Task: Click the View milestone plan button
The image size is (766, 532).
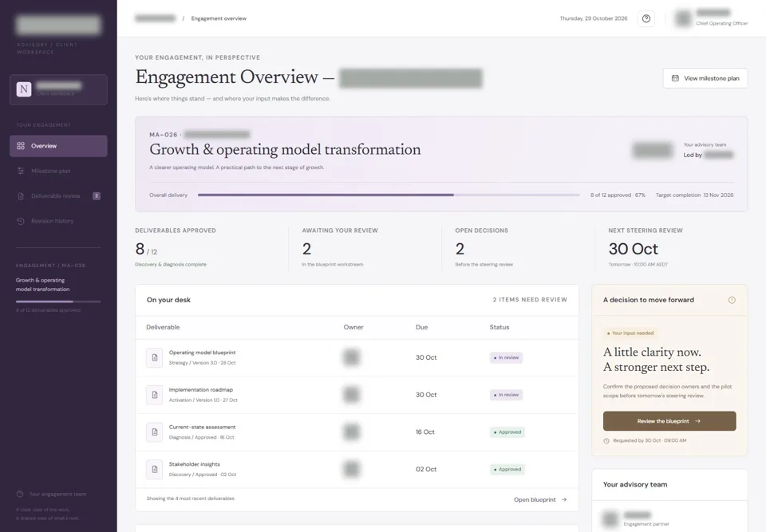Action: click(705, 78)
